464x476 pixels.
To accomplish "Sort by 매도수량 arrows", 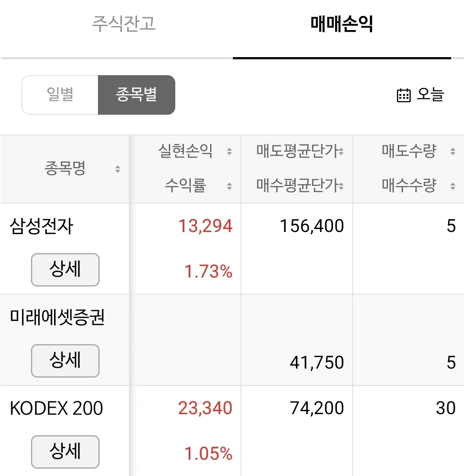I will click(452, 152).
